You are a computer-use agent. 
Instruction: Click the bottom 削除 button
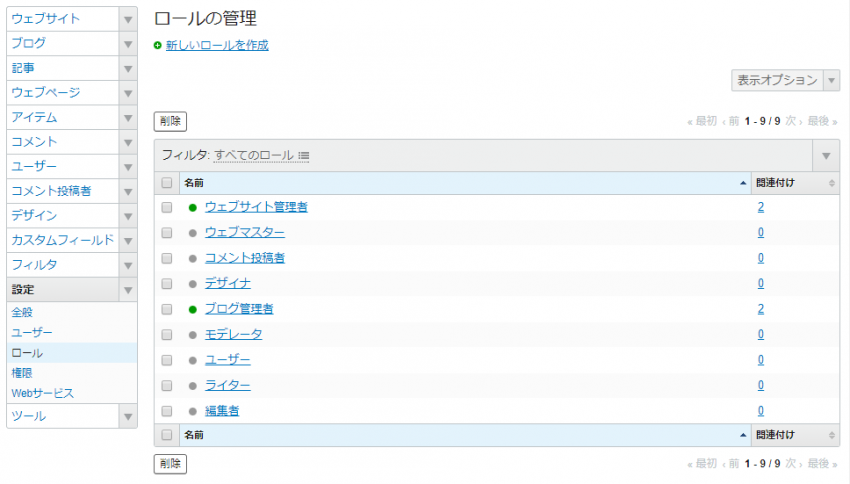(170, 464)
